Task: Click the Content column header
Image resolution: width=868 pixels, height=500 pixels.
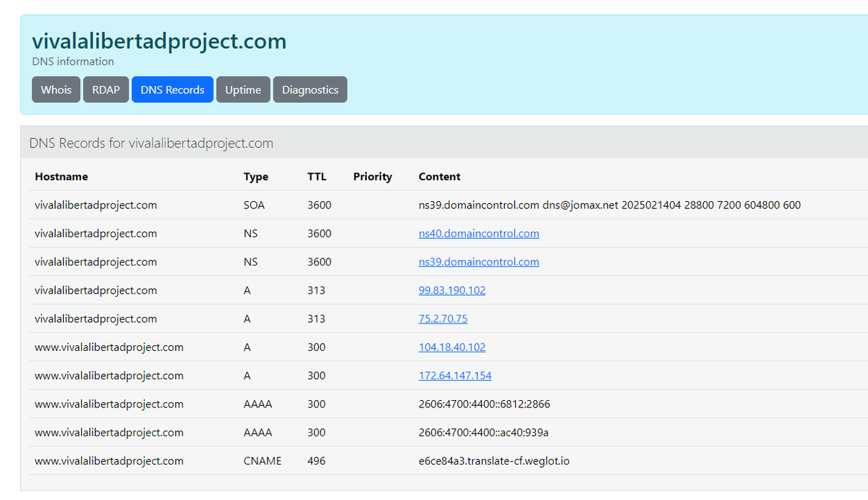Action: 440,177
